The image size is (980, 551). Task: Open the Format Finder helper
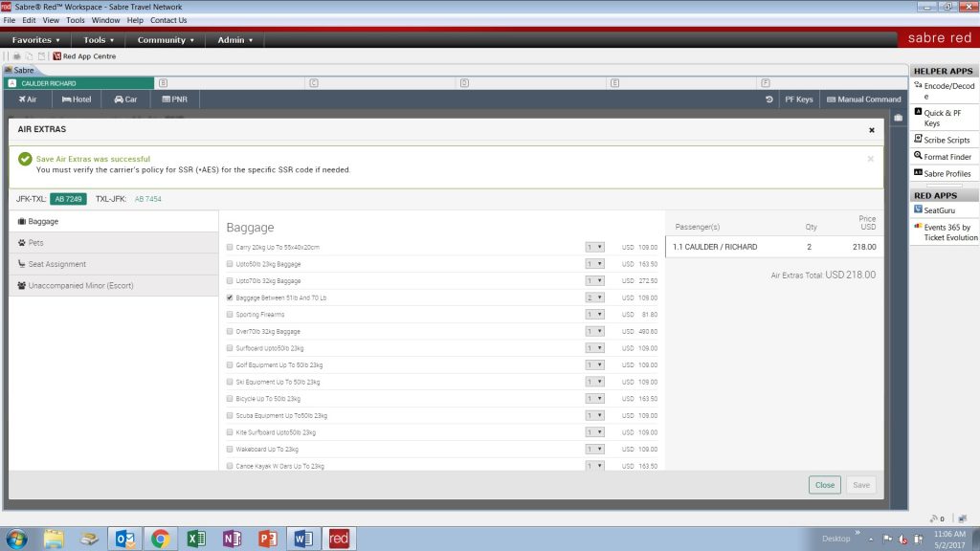point(946,157)
